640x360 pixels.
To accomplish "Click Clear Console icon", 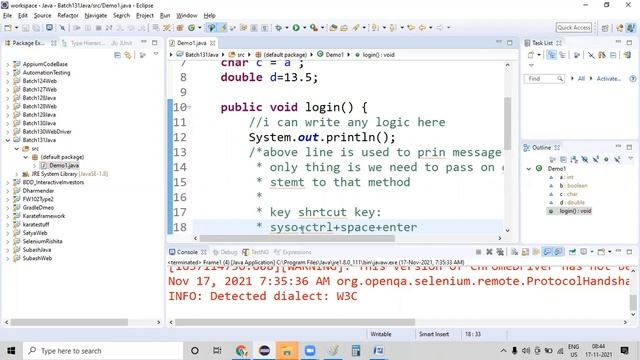I will [515, 252].
